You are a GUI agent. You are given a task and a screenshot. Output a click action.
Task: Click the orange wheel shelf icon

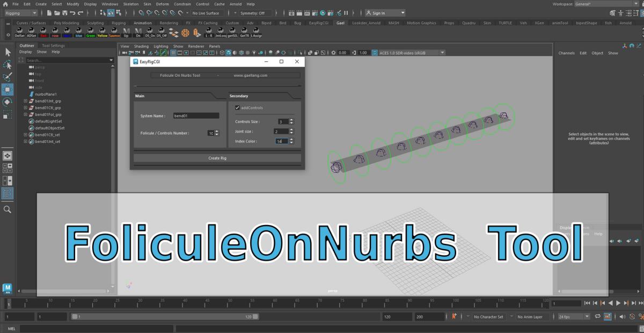(x=185, y=33)
